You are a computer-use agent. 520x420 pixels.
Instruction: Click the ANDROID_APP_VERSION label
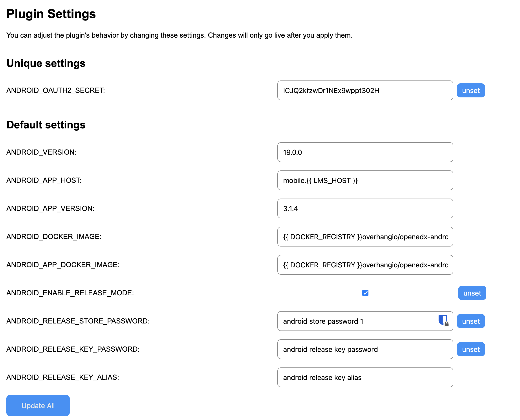(50, 208)
